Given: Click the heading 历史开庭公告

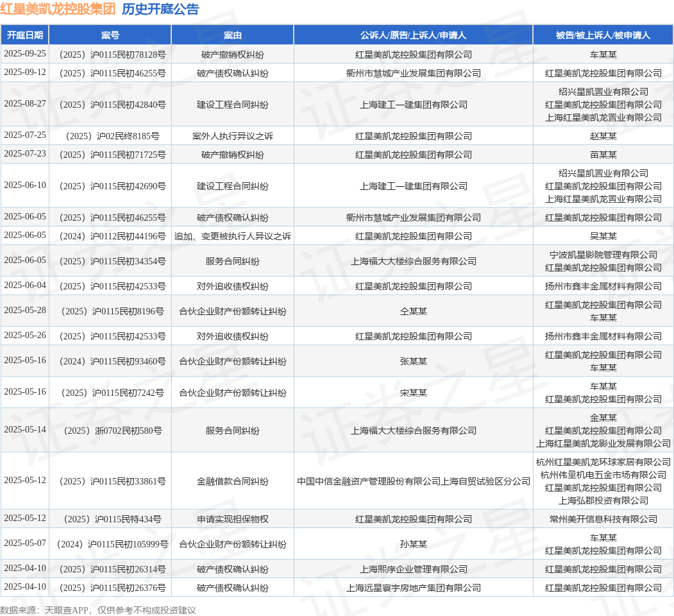Looking at the screenshot, I should pos(160,9).
